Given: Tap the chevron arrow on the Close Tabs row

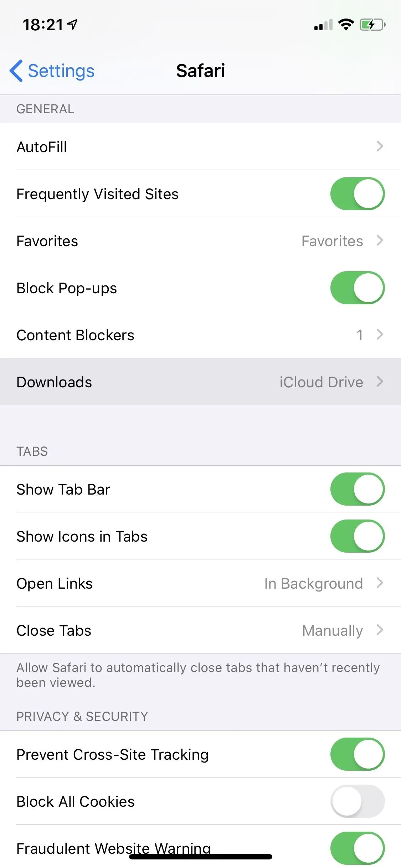Looking at the screenshot, I should point(380,630).
